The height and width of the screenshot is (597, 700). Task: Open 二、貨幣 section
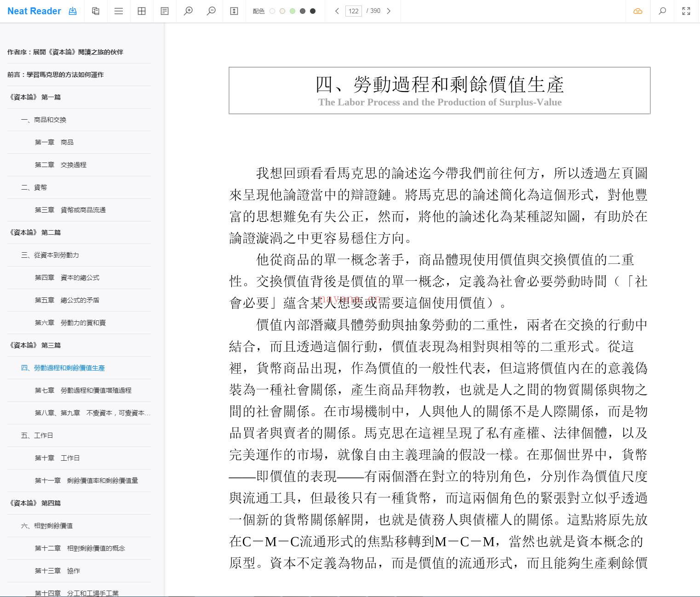pos(34,187)
